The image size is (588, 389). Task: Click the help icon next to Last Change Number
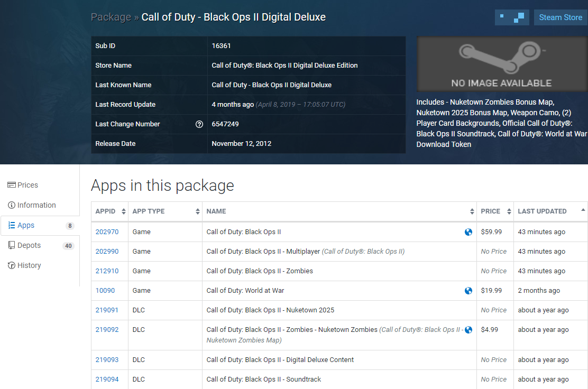click(199, 124)
